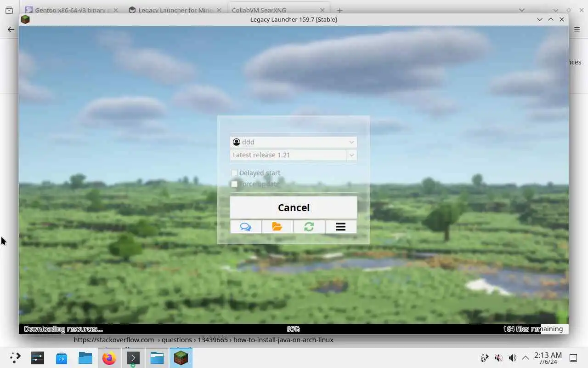Enable the Delayed start checkbox
This screenshot has width=588, height=368.
(x=234, y=173)
